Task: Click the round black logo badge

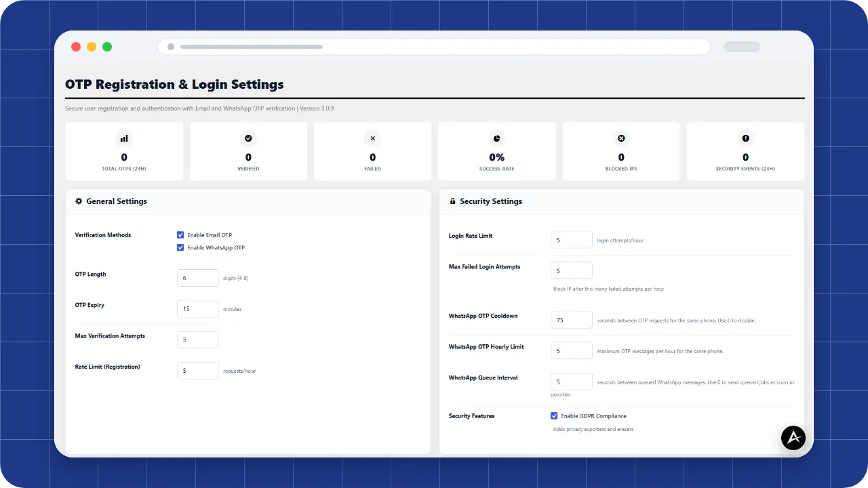Action: pyautogui.click(x=793, y=438)
